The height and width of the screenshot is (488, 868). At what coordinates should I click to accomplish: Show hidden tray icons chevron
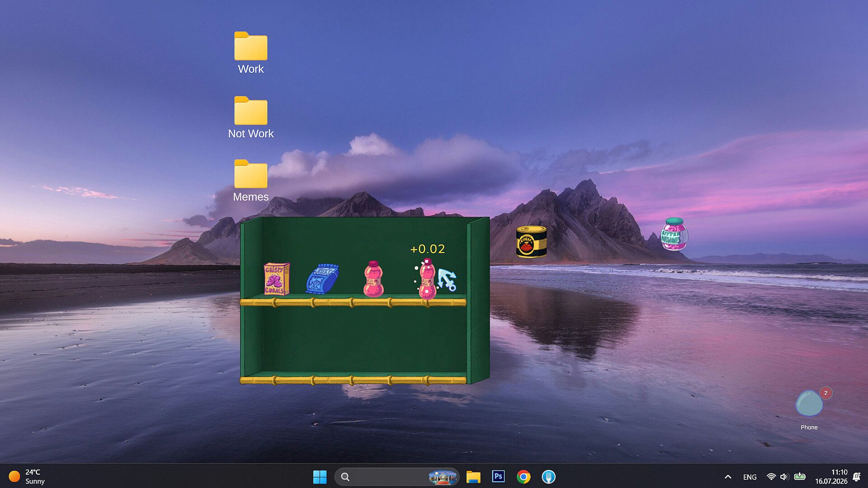(728, 477)
